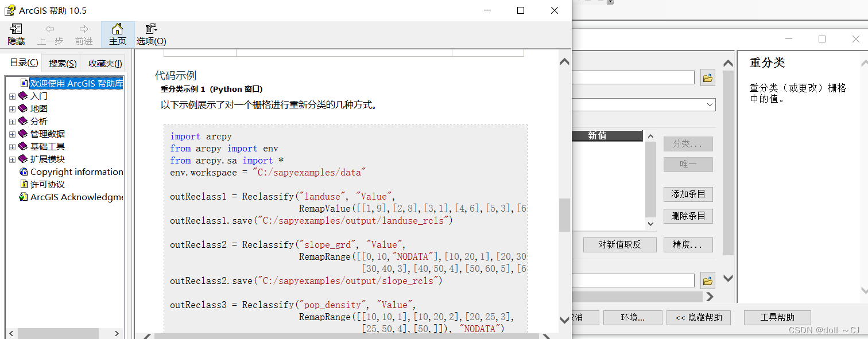868x339 pixels.
Task: Open the ArcGIS Acknowledgments topic
Action: [76, 197]
